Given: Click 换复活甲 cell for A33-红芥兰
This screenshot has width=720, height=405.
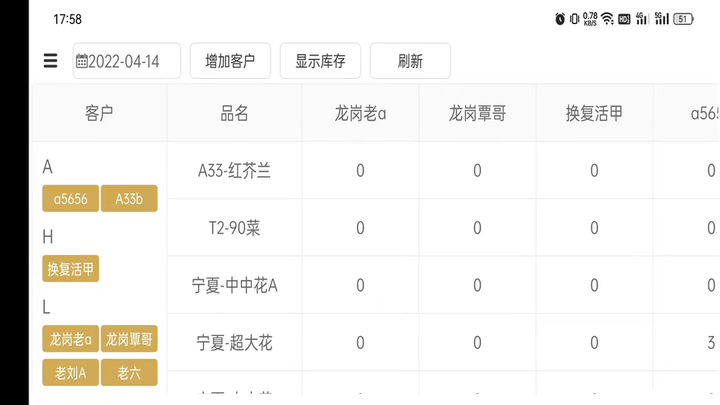Looking at the screenshot, I should (x=594, y=170).
